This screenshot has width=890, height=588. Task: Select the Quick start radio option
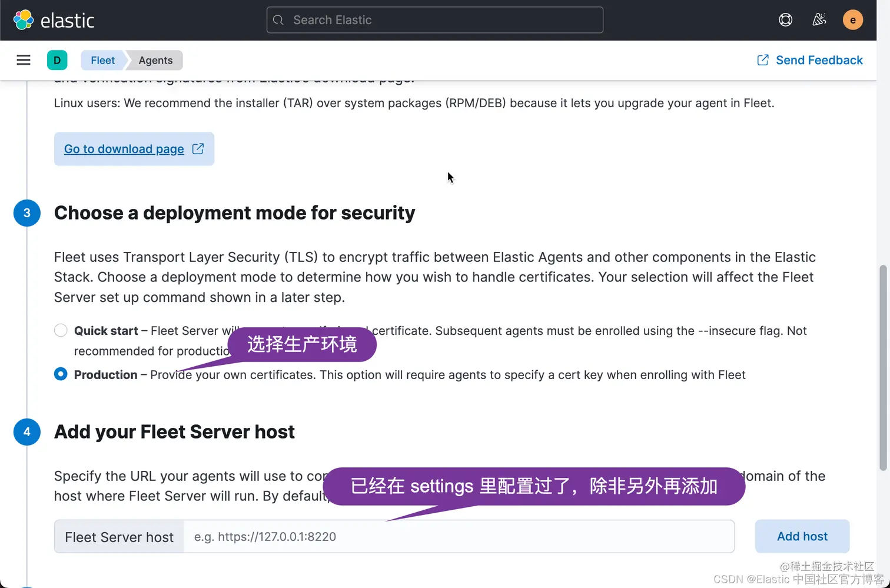(x=61, y=330)
